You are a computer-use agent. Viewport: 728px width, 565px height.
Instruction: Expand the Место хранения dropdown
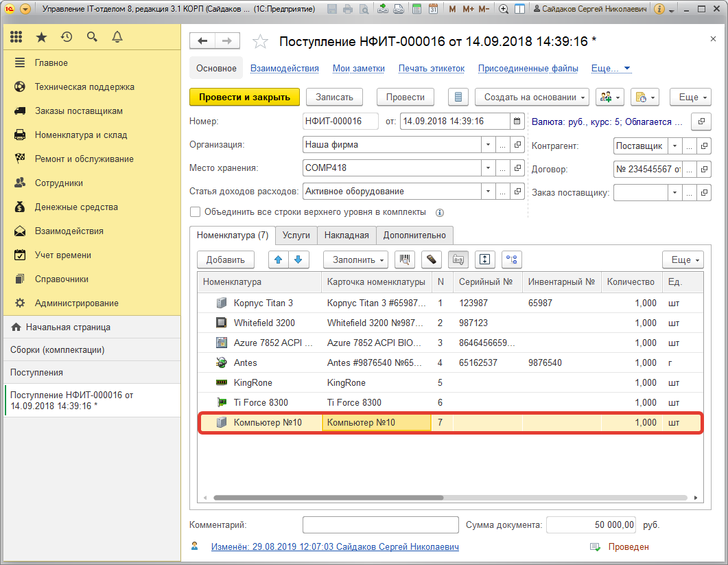pyautogui.click(x=488, y=168)
